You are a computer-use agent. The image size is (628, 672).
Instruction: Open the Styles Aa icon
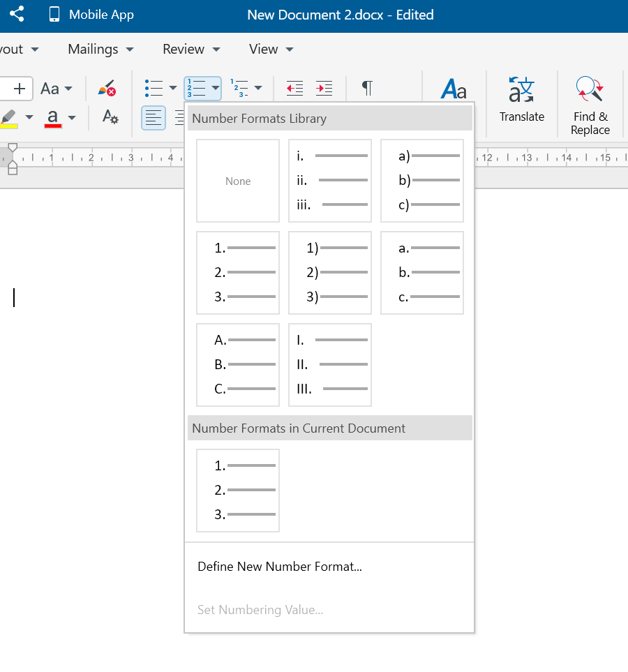[454, 89]
